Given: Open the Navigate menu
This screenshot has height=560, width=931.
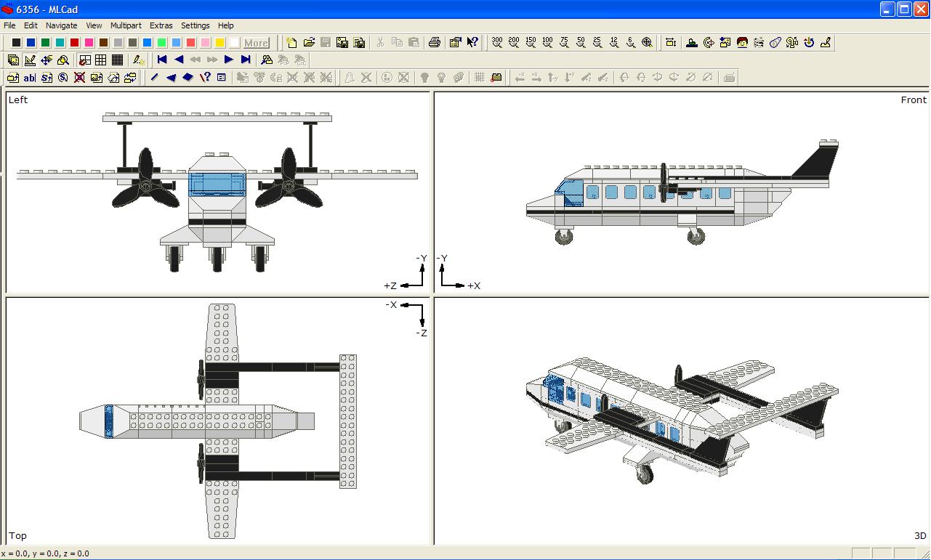Looking at the screenshot, I should coord(62,25).
